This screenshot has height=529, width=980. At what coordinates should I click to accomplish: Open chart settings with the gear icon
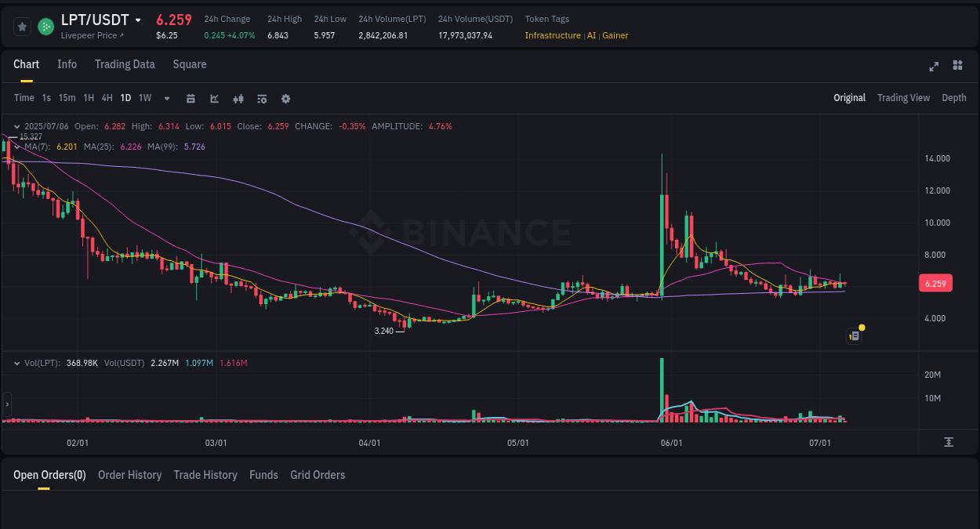pos(285,98)
